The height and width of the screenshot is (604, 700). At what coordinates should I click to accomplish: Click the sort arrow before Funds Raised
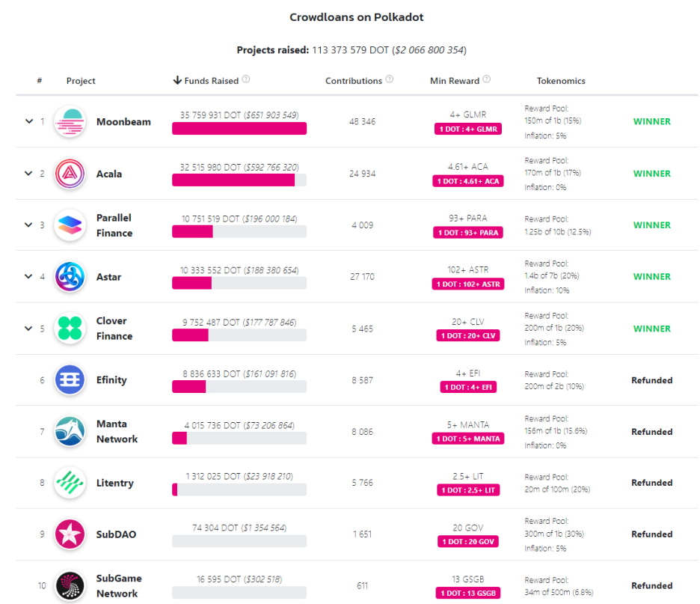[x=177, y=80]
